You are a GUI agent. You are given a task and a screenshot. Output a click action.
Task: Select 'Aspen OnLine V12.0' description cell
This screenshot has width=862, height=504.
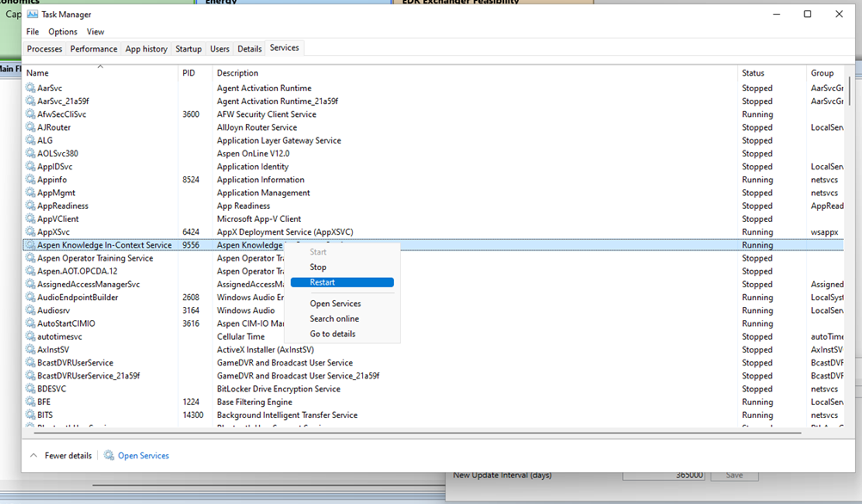click(253, 153)
